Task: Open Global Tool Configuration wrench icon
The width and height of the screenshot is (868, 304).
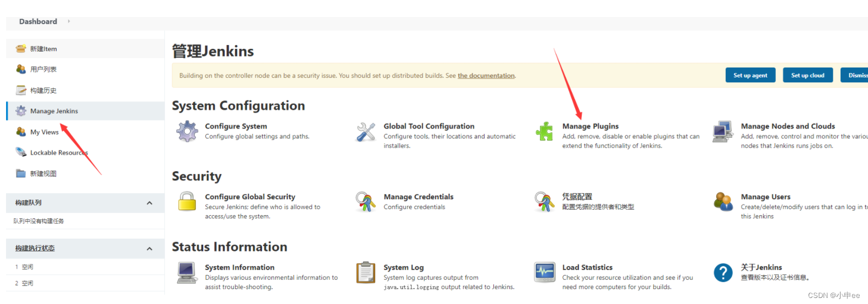Action: (366, 132)
